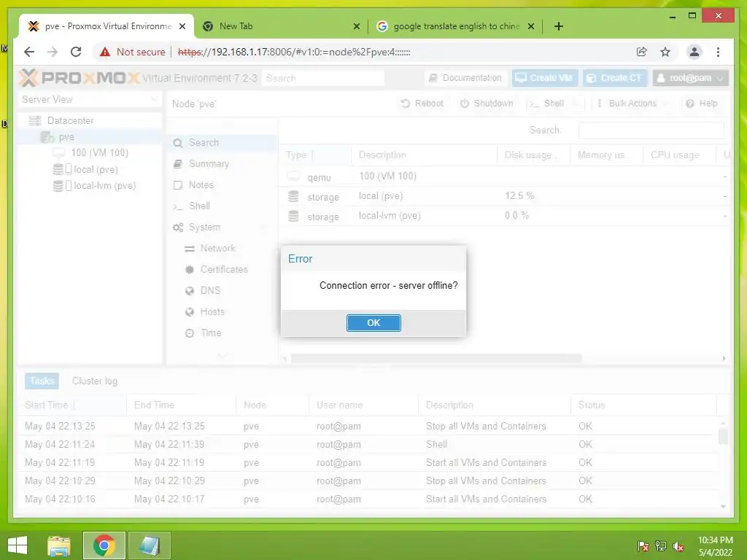Select storage local-lvm (pve) row
This screenshot has height=560, width=747.
coord(504,216)
